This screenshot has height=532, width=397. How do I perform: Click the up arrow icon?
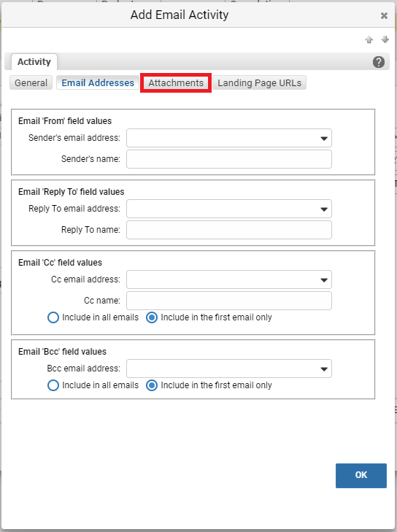pyautogui.click(x=369, y=39)
